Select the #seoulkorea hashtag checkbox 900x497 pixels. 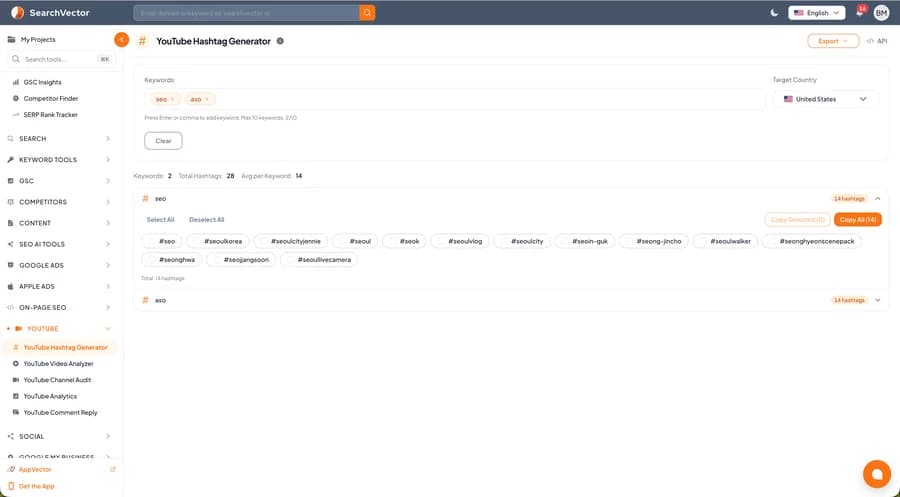point(196,242)
